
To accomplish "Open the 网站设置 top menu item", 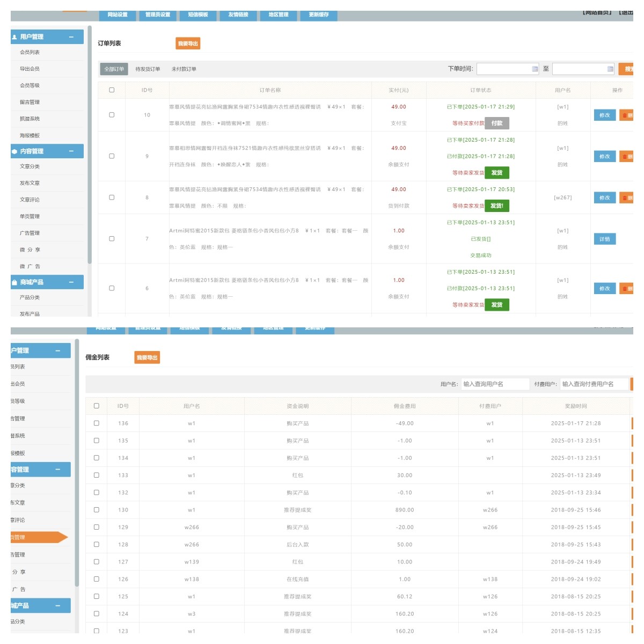I will pos(118,15).
